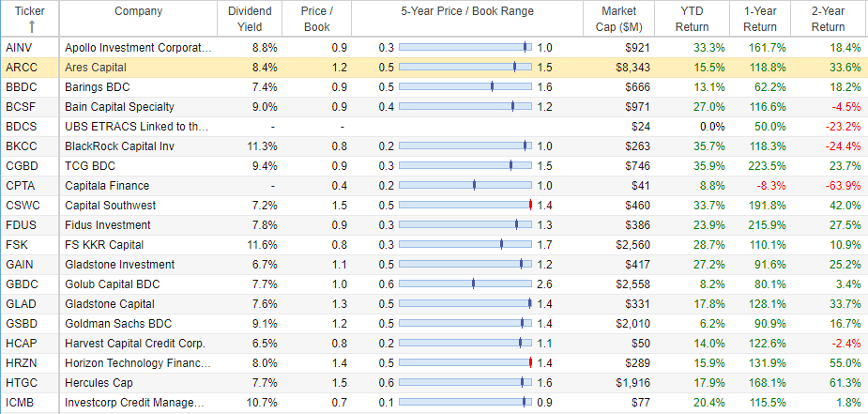Click the Golub Capital BDC range bar marker
The image size is (868, 414).
[x=473, y=284]
